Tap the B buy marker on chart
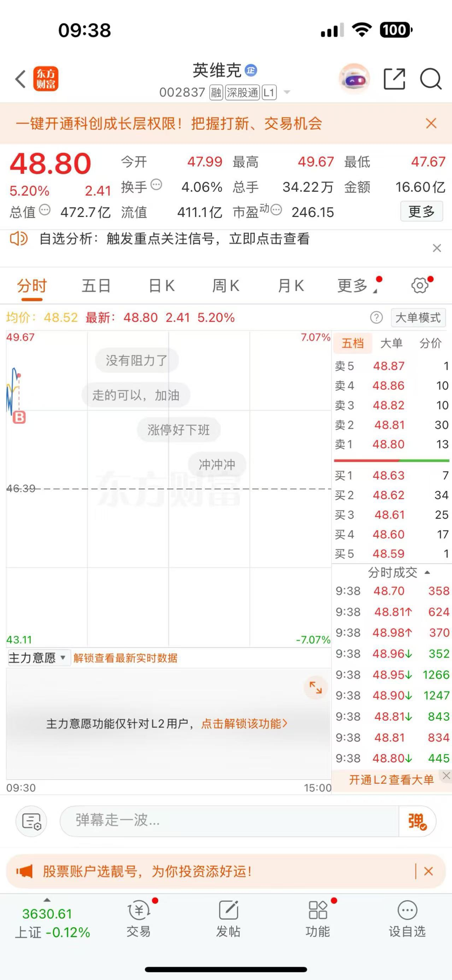 coord(19,417)
